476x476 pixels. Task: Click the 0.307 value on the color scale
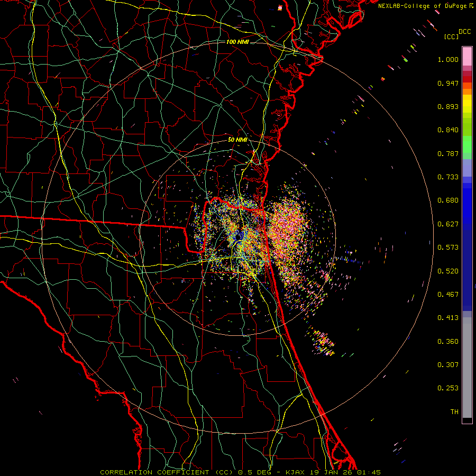pyautogui.click(x=448, y=365)
